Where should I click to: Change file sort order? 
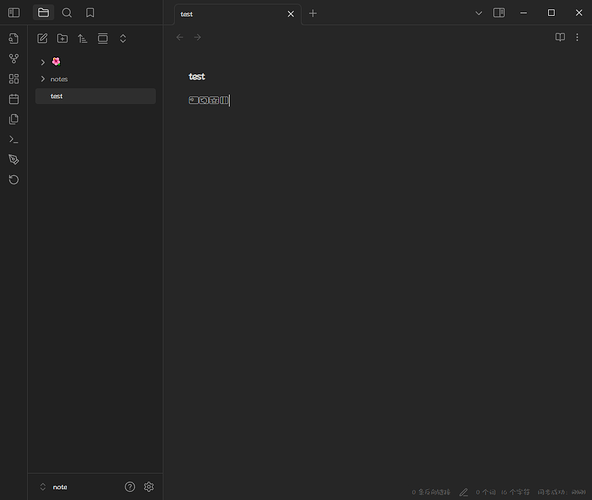(x=83, y=38)
